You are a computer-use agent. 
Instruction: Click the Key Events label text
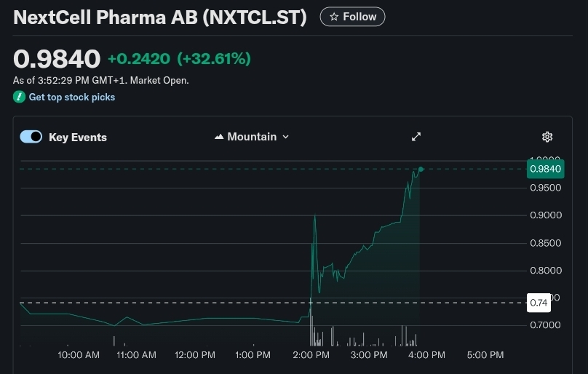[x=78, y=137]
